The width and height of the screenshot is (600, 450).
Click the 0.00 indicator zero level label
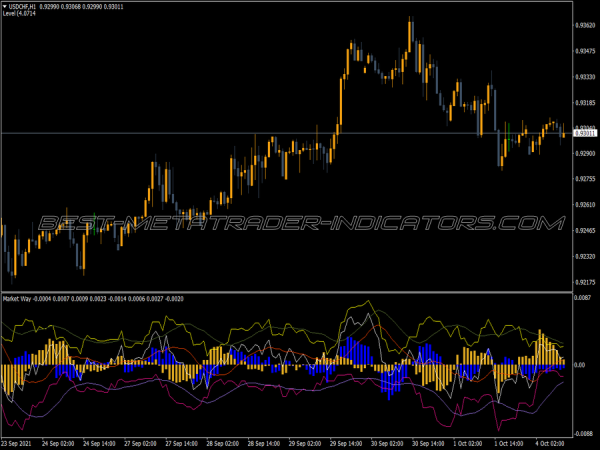click(580, 365)
